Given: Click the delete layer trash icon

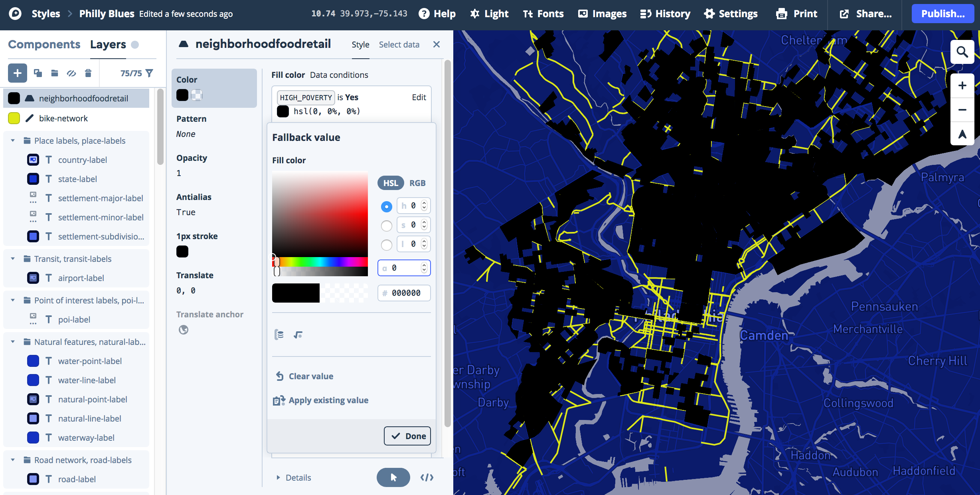Looking at the screenshot, I should click(x=88, y=73).
